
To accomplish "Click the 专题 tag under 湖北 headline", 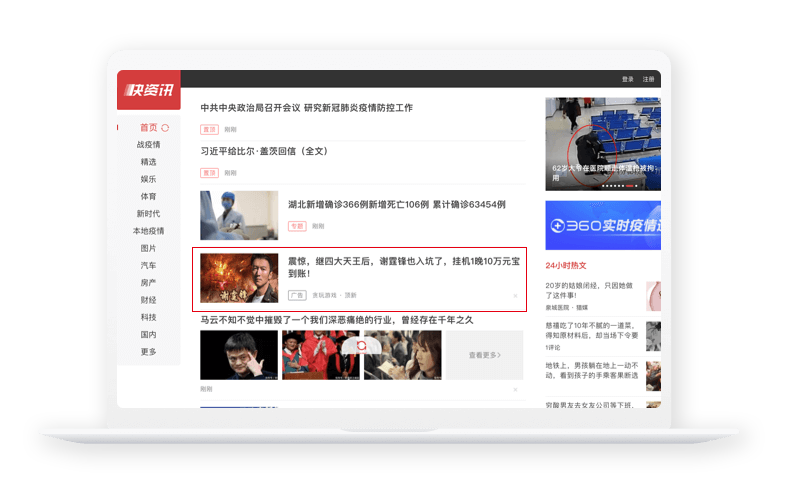I will coord(297,226).
